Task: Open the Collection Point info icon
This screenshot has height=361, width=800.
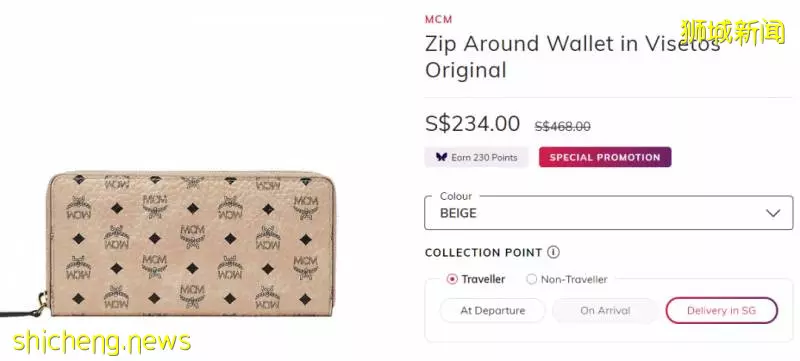Action: click(553, 252)
